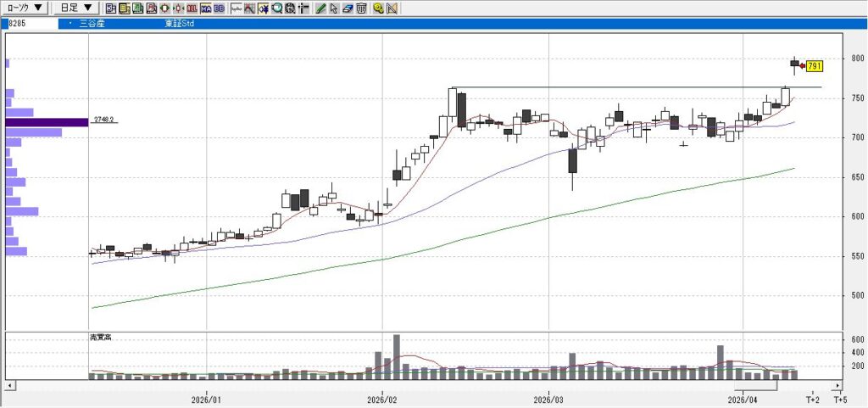Click the darkest volume profile bar at 2748.2
Image resolution: width=868 pixels, height=408 pixels.
[x=46, y=122]
